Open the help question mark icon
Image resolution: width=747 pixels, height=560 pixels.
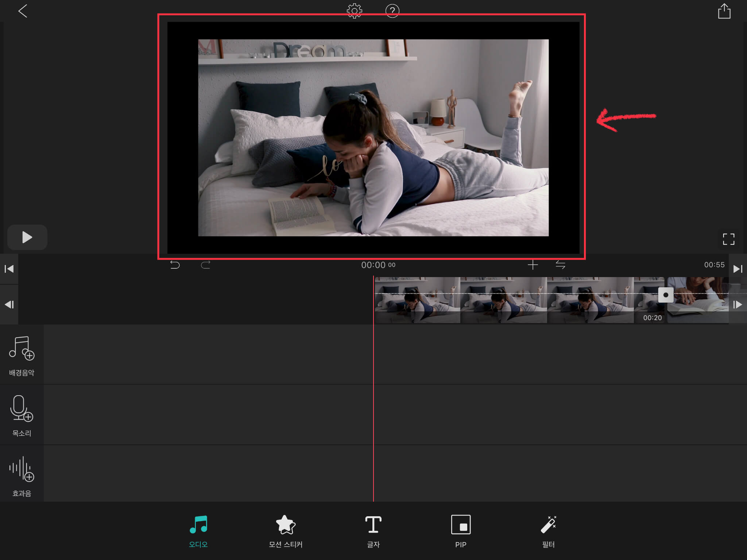[392, 11]
